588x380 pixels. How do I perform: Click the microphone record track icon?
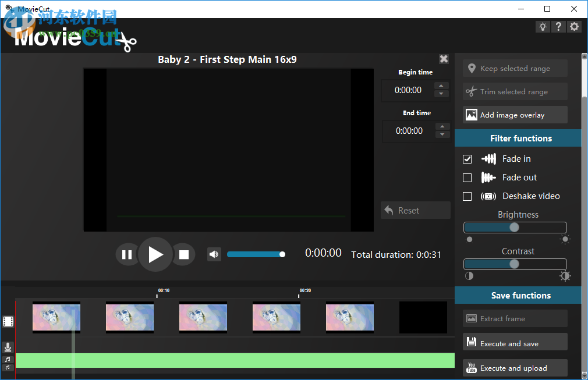pyautogui.click(x=8, y=347)
